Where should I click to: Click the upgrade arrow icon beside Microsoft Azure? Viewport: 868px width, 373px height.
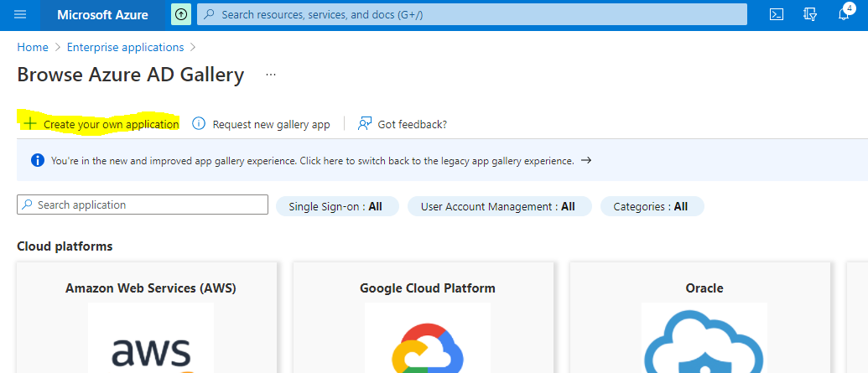pyautogui.click(x=180, y=15)
